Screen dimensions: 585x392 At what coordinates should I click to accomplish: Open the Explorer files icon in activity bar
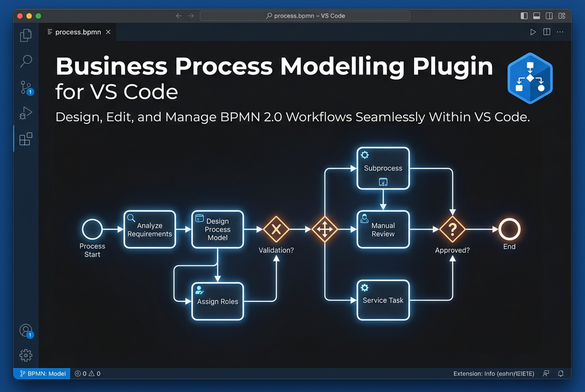(26, 35)
